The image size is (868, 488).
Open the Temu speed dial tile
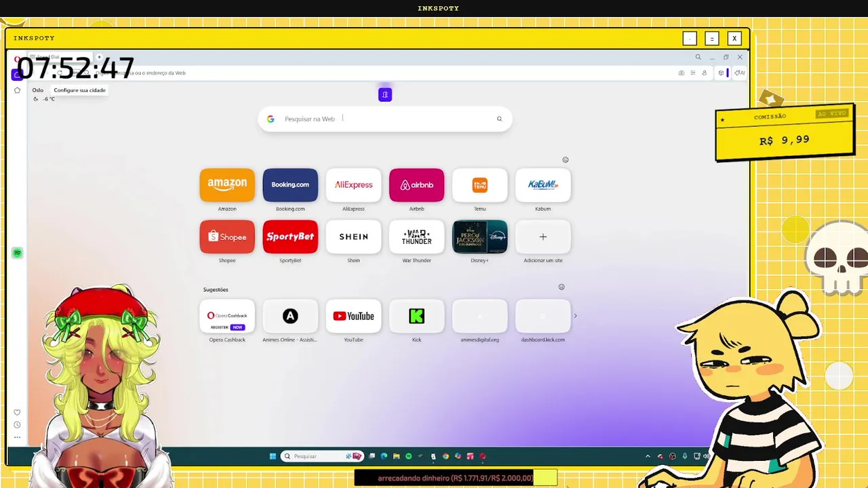click(479, 185)
